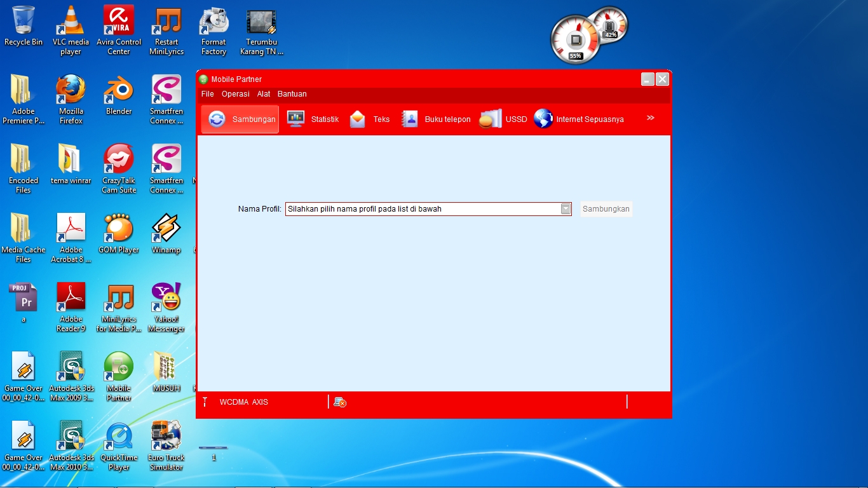Open Internet Sepuasnya tab

[x=579, y=119]
